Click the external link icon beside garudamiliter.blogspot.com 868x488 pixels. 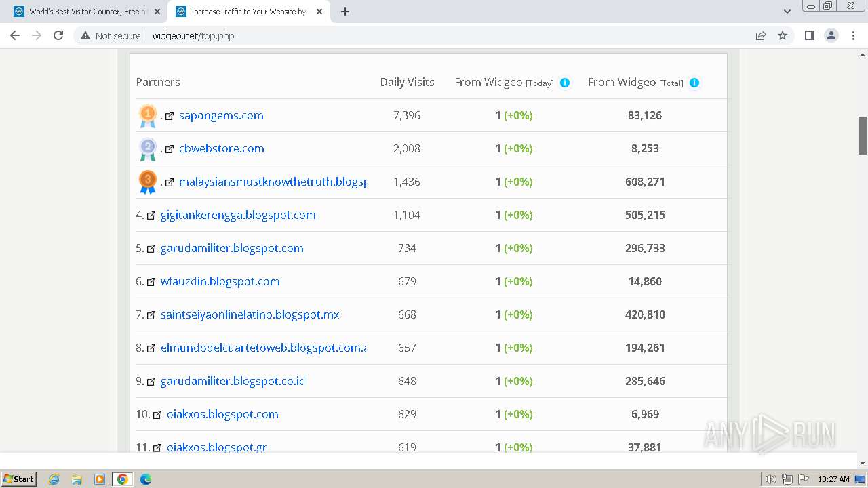point(151,249)
